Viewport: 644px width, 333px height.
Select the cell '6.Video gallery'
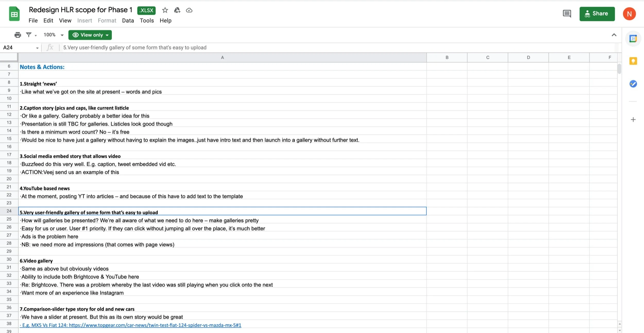(222, 260)
